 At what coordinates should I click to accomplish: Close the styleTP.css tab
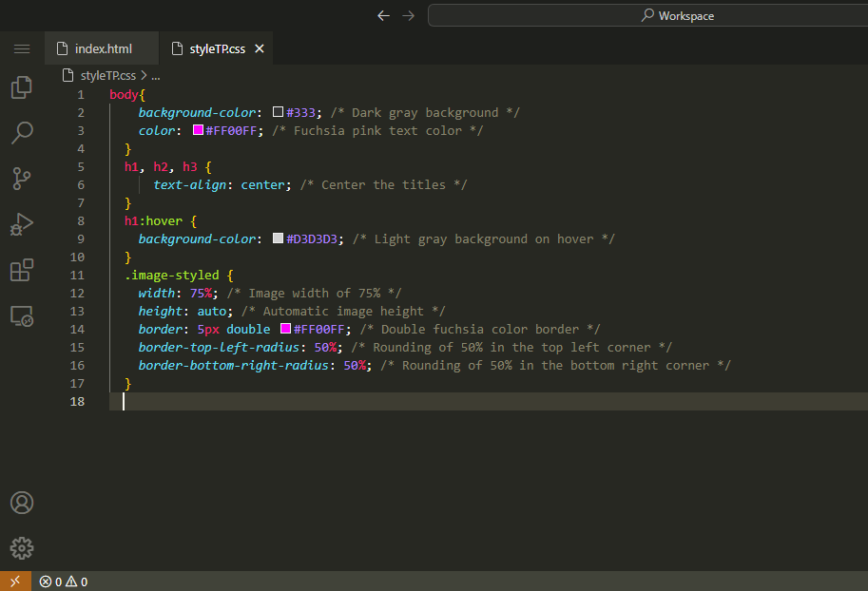pyautogui.click(x=260, y=48)
